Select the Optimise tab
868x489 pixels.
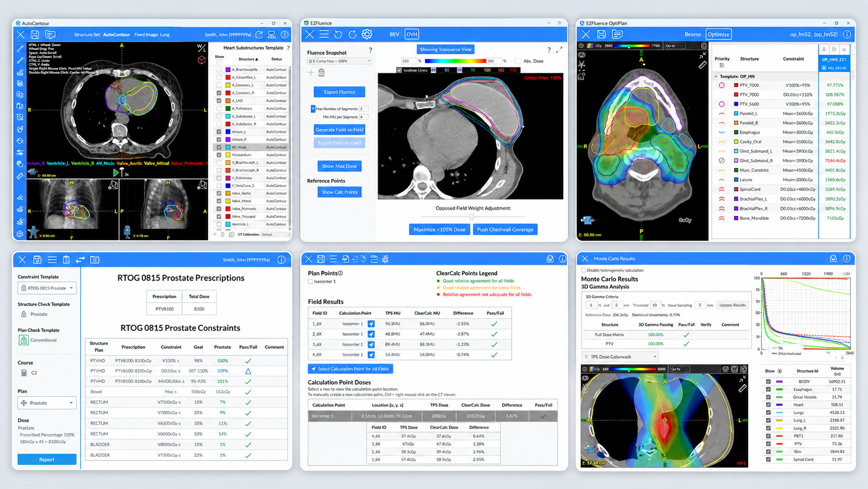tap(718, 34)
